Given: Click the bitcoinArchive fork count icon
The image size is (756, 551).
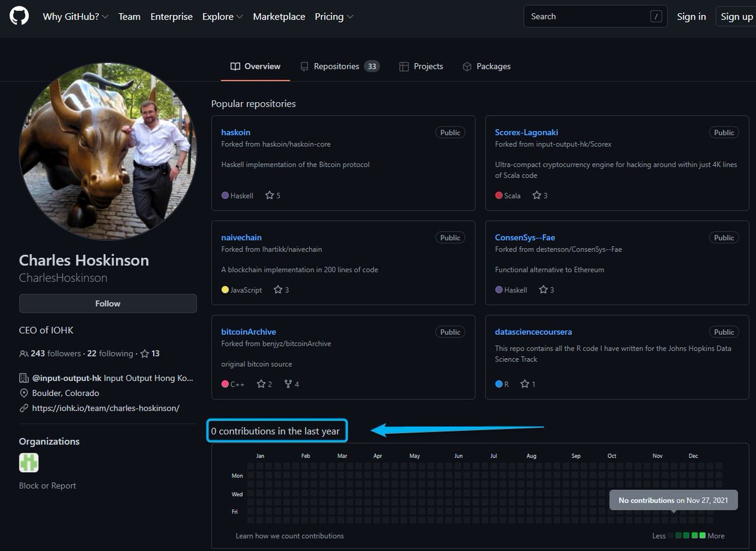Looking at the screenshot, I should (x=288, y=384).
